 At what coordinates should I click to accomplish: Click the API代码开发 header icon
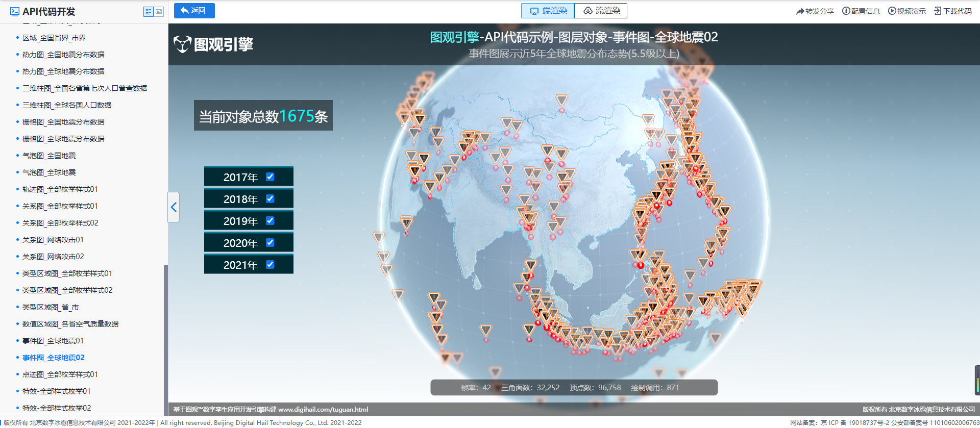(15, 11)
